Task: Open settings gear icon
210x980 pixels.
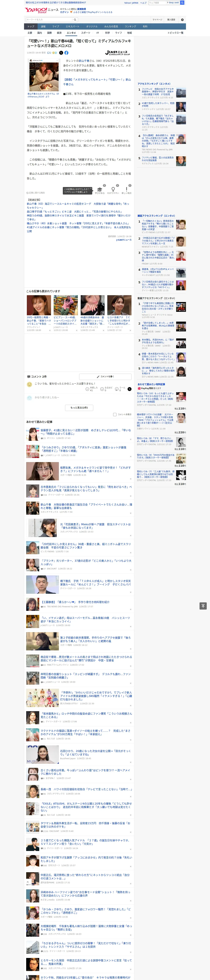Action: (182, 19)
